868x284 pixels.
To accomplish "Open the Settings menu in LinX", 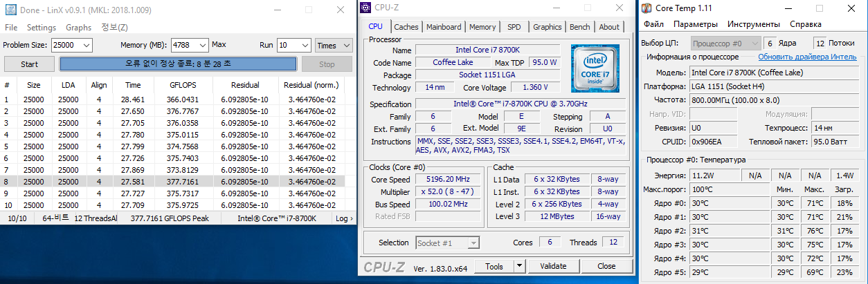I will [42, 28].
